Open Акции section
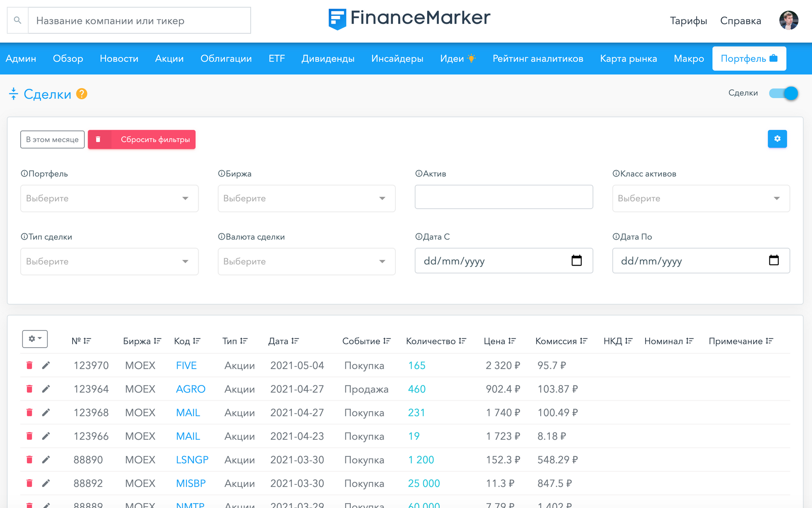Image resolution: width=812 pixels, height=508 pixels. tap(169, 58)
